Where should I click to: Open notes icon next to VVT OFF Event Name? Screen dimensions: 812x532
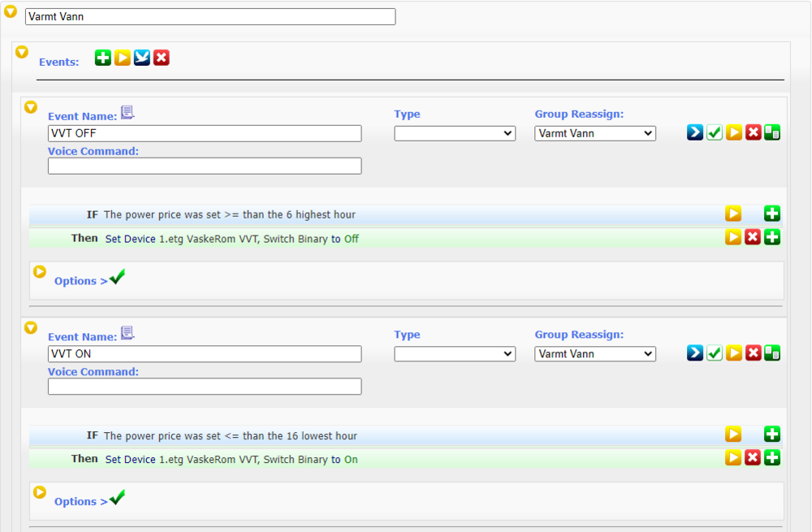point(127,113)
